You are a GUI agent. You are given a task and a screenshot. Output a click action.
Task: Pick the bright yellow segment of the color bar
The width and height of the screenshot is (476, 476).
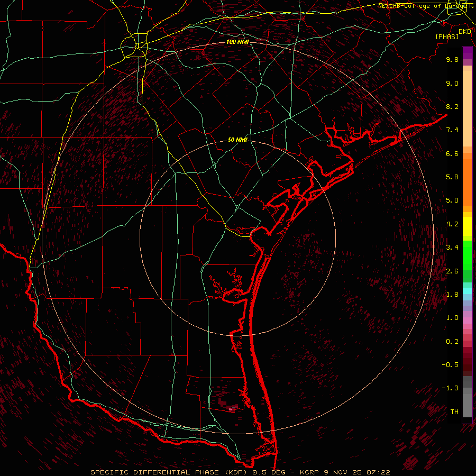coord(467,226)
